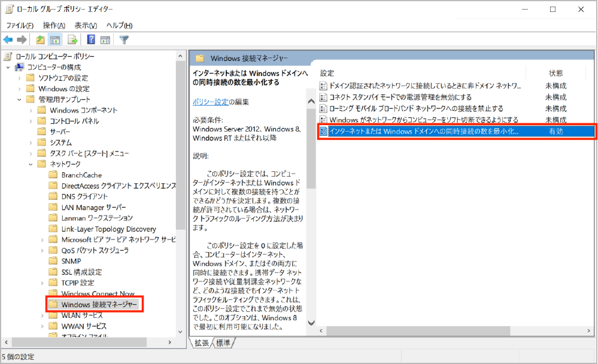
Task: Click the description pane vertical scrollbar
Action: pyautogui.click(x=311, y=180)
